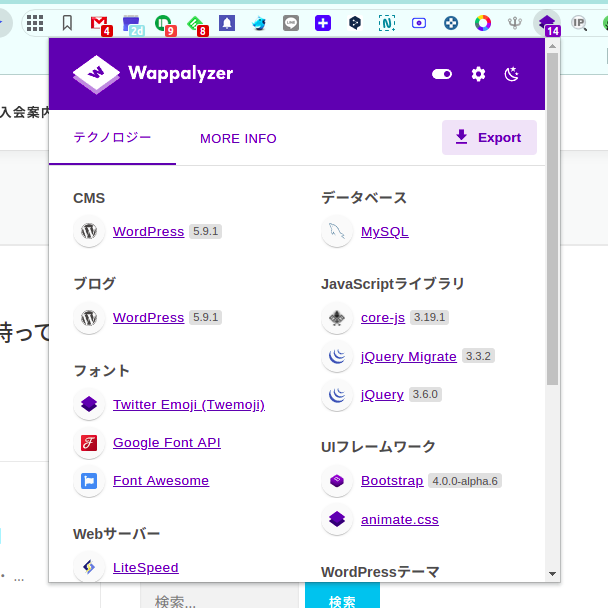
Task: Click the WordPress icon under CMS
Action: [x=89, y=231]
